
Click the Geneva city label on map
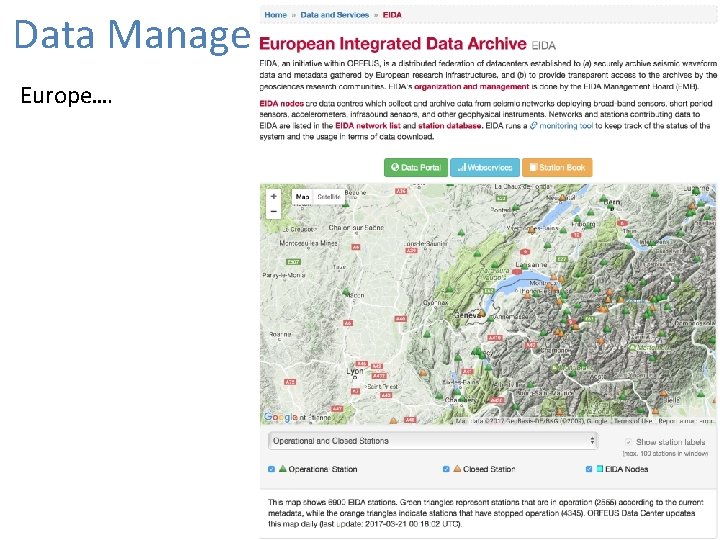(467, 315)
